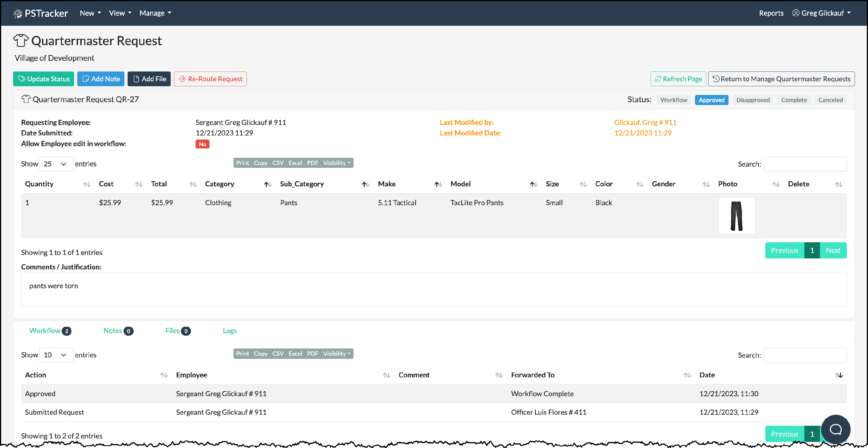Switch to the Notes tab

tap(113, 331)
